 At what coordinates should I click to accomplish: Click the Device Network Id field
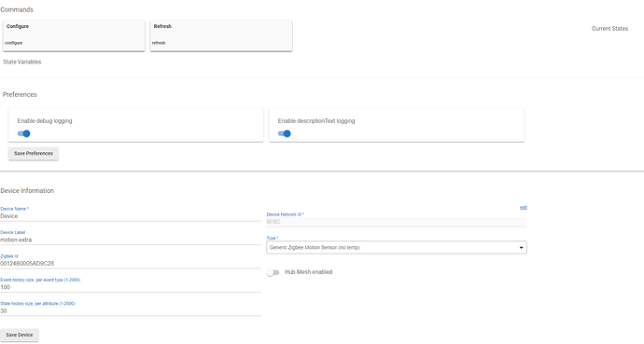pyautogui.click(x=397, y=222)
